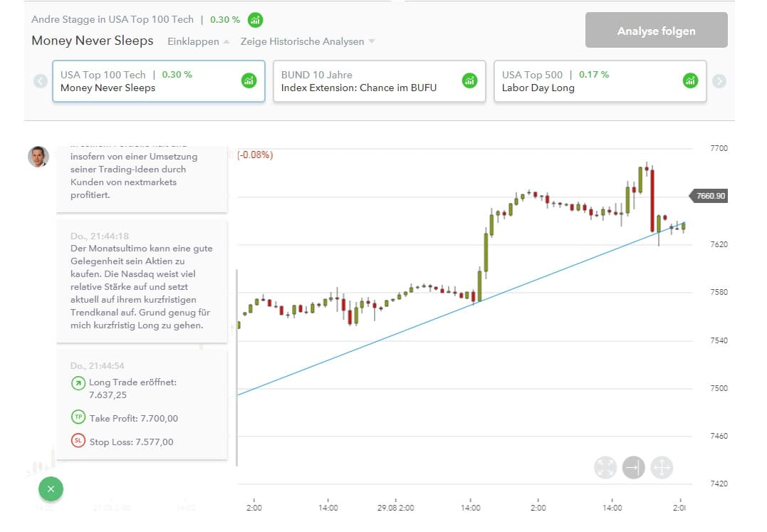Click the green icon on the USA Top 500 card

pyautogui.click(x=690, y=80)
